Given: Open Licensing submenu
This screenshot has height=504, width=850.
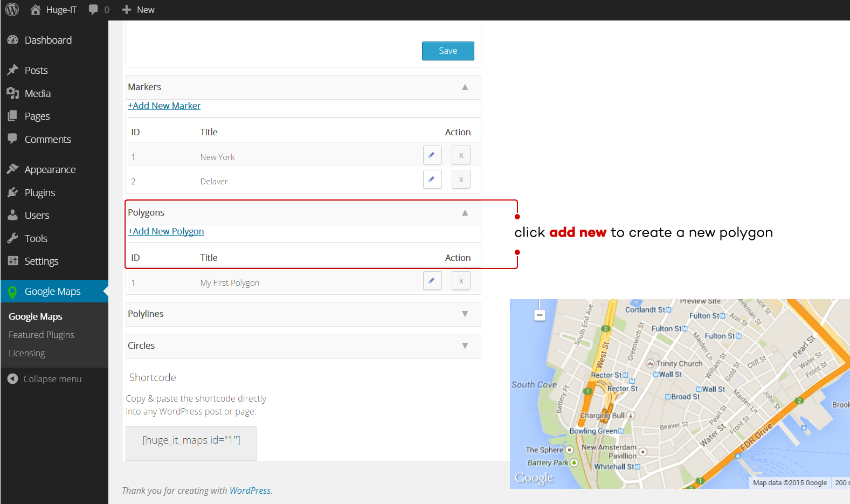Looking at the screenshot, I should point(27,353).
